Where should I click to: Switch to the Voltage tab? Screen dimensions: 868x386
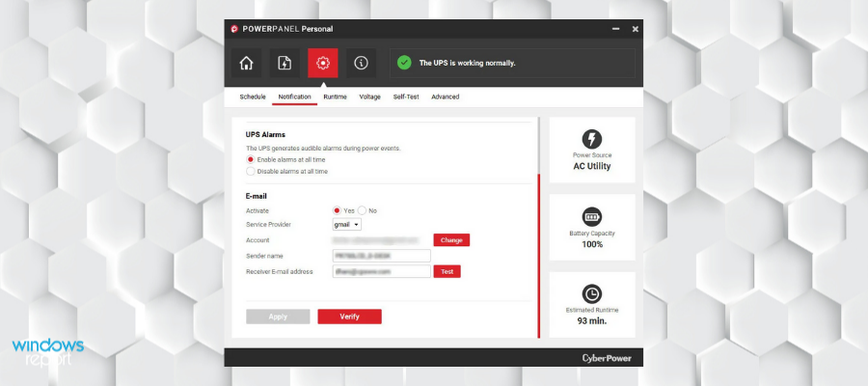click(x=369, y=96)
